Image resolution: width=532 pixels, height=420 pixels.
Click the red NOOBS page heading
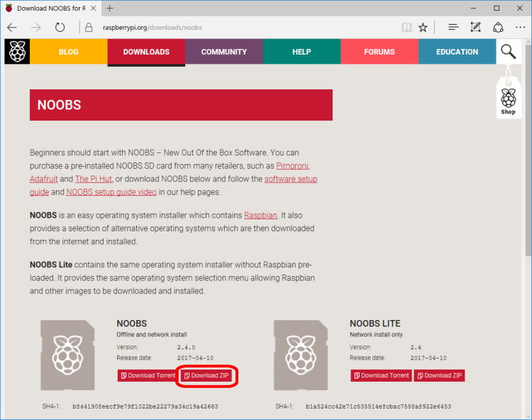(181, 105)
